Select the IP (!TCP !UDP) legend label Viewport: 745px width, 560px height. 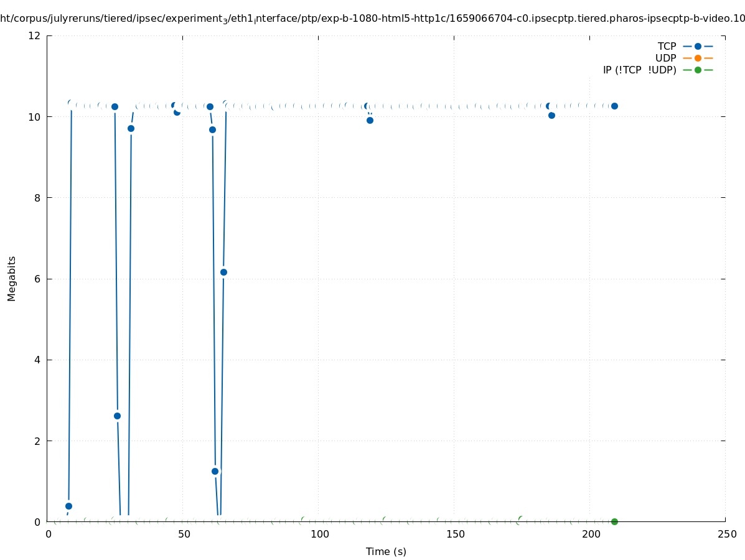point(639,70)
